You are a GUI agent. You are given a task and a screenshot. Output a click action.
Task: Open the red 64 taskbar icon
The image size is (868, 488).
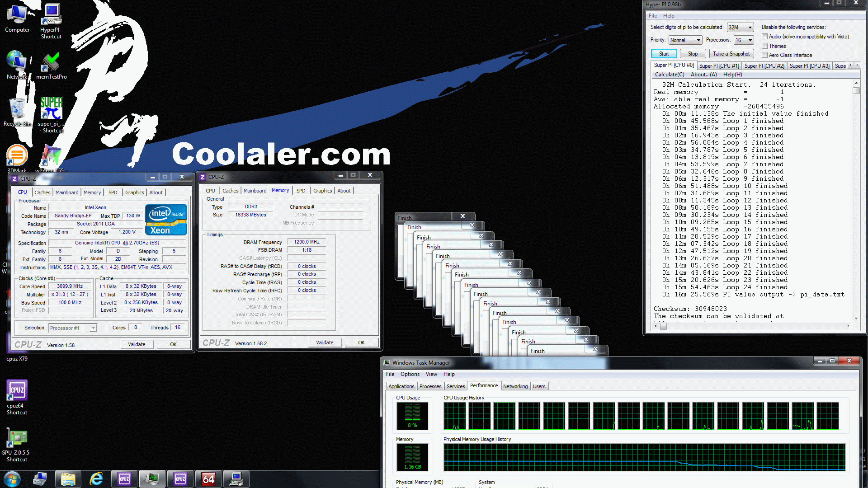(208, 479)
